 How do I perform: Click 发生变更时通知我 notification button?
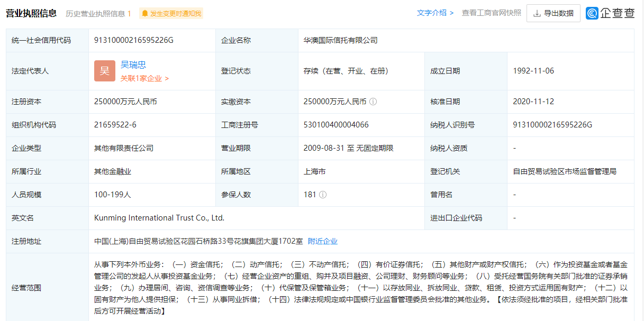[171, 14]
